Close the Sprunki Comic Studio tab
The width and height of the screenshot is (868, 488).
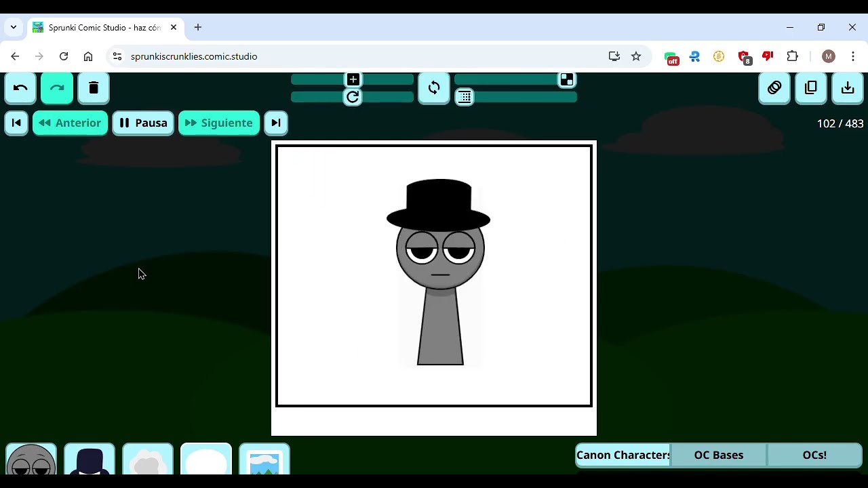[174, 27]
